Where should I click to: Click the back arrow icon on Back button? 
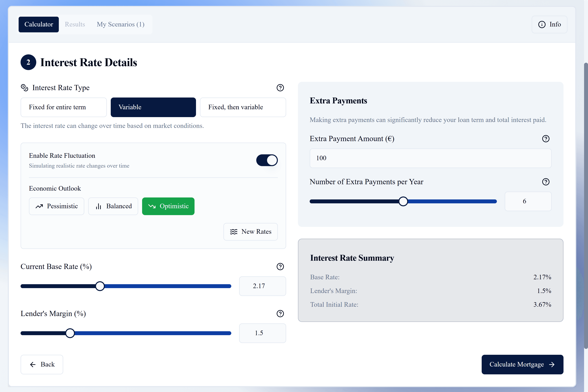click(x=33, y=365)
